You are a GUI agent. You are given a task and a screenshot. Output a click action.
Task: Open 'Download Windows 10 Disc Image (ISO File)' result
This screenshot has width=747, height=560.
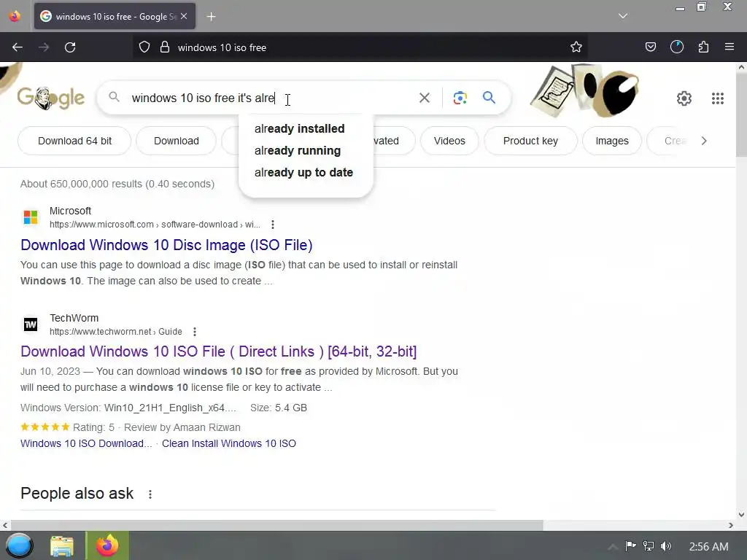pyautogui.click(x=166, y=245)
